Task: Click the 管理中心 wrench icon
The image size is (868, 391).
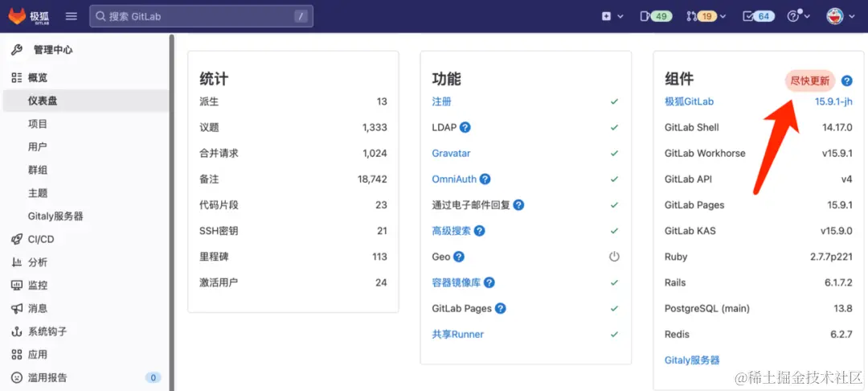Action: click(x=17, y=50)
